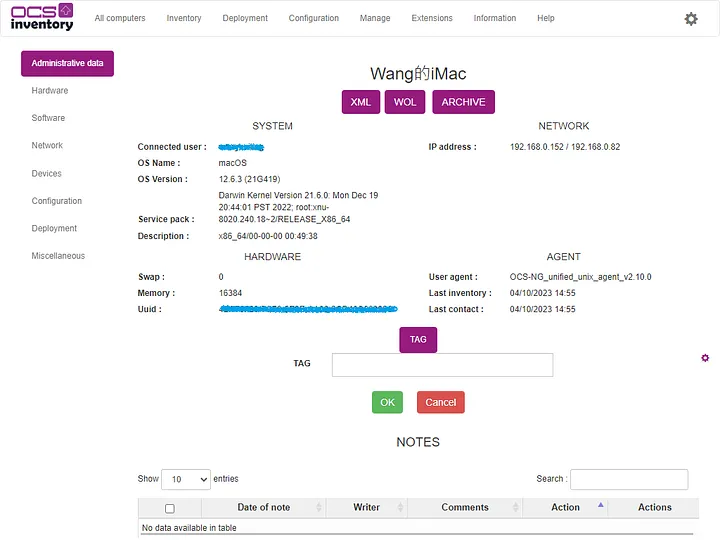This screenshot has width=720, height=540.
Task: Click the OCS Inventory logo
Action: click(42, 17)
